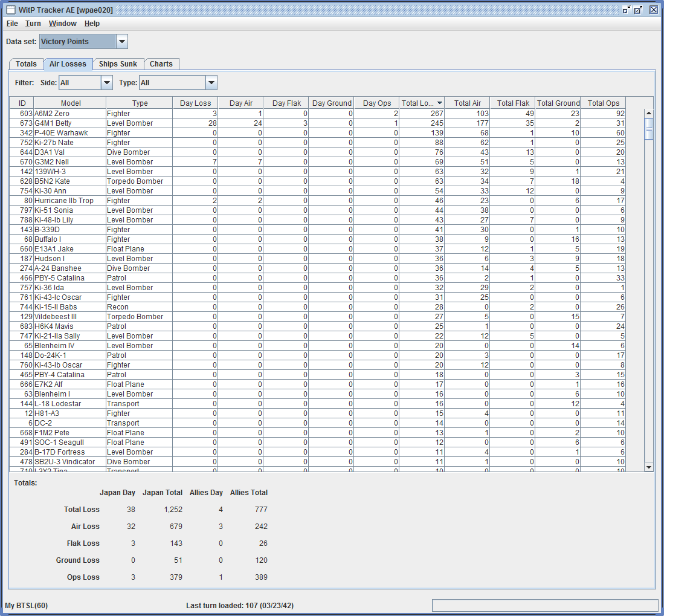Viewport: 696px width, 616px height.
Task: Select the G4M1 Betty row
Action: (318, 123)
